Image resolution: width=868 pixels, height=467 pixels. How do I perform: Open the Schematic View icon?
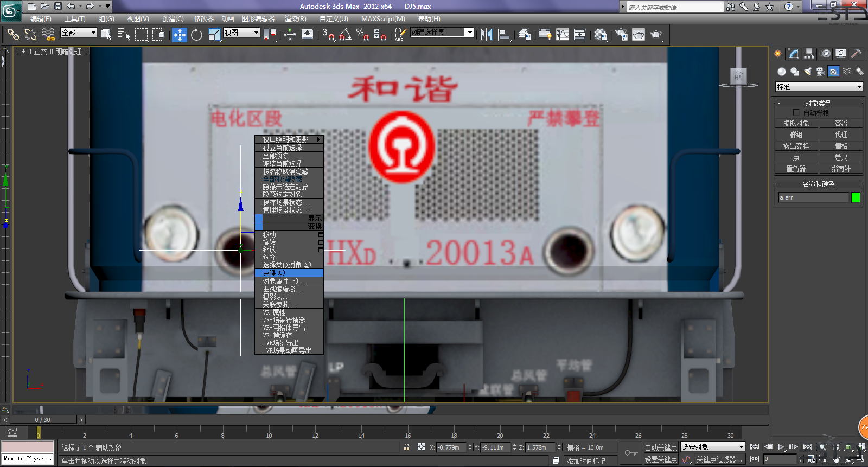tap(580, 35)
